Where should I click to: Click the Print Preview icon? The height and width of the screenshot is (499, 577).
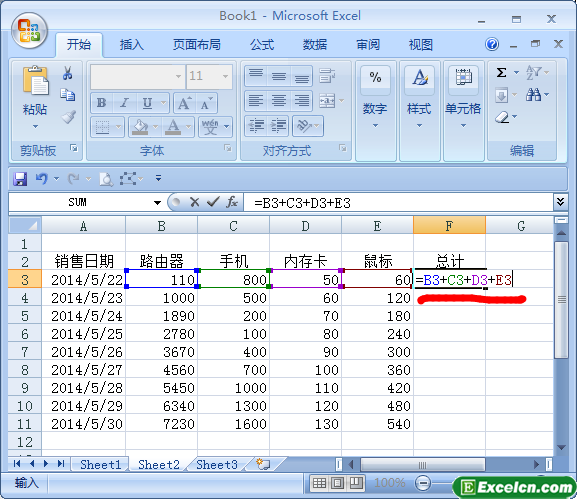coord(106,179)
